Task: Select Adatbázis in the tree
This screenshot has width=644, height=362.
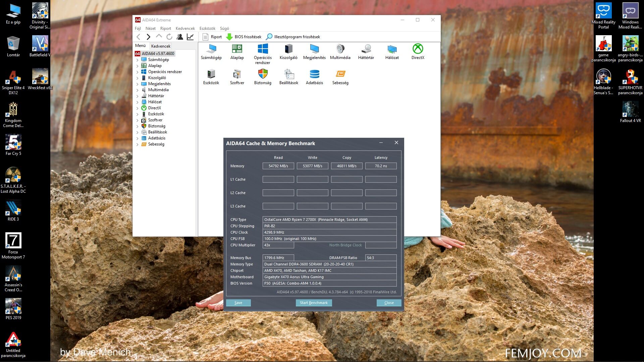Action: 157,138
